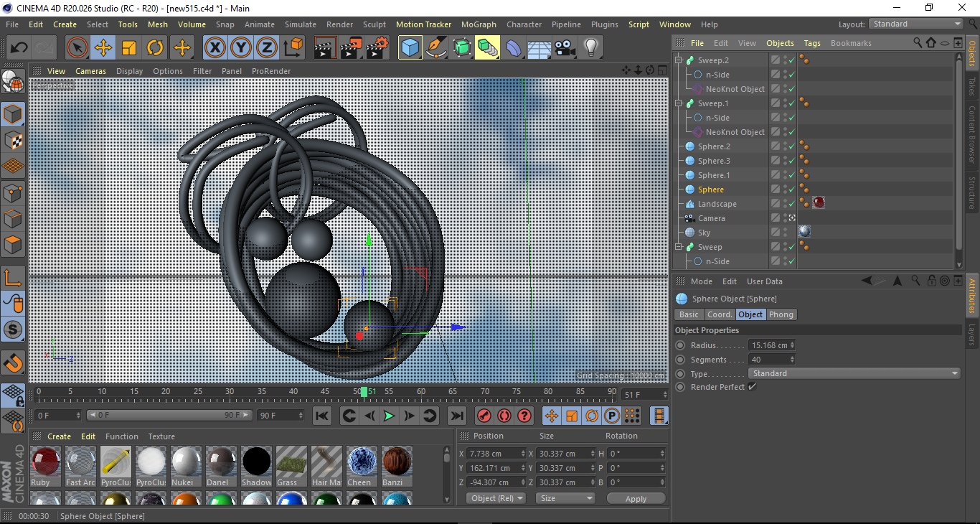Toggle Y axis lock
The width and height of the screenshot is (980, 524).
[x=241, y=48]
